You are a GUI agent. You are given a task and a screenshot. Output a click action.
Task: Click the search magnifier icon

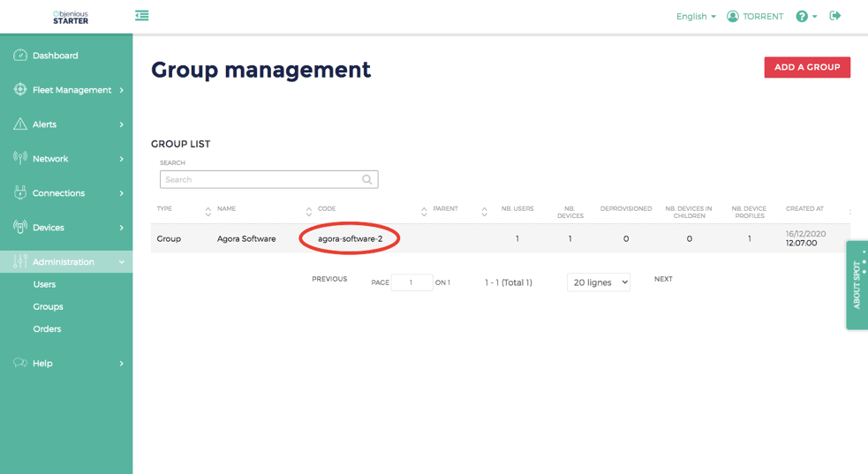(367, 179)
